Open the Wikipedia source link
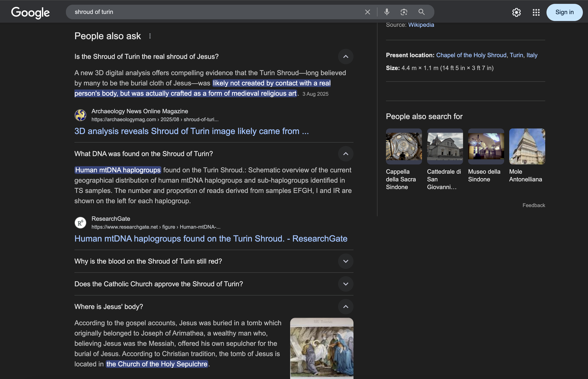Image resolution: width=588 pixels, height=379 pixels. (x=421, y=25)
